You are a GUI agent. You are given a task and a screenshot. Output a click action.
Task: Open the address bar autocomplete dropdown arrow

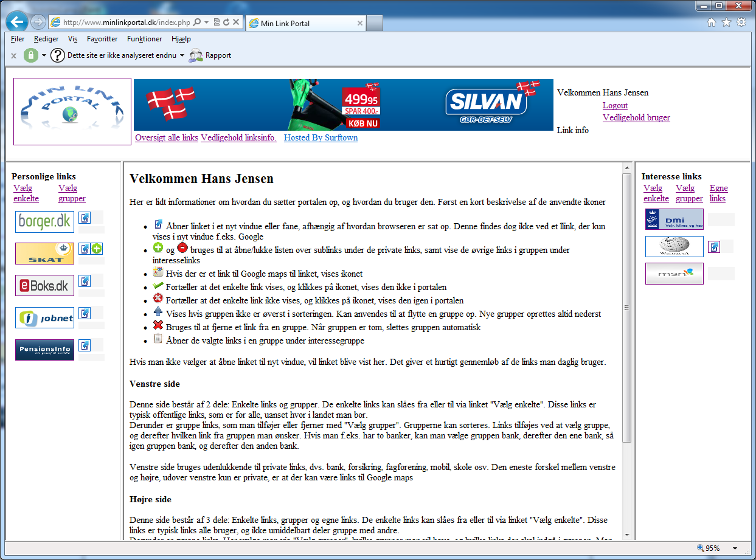tap(207, 22)
